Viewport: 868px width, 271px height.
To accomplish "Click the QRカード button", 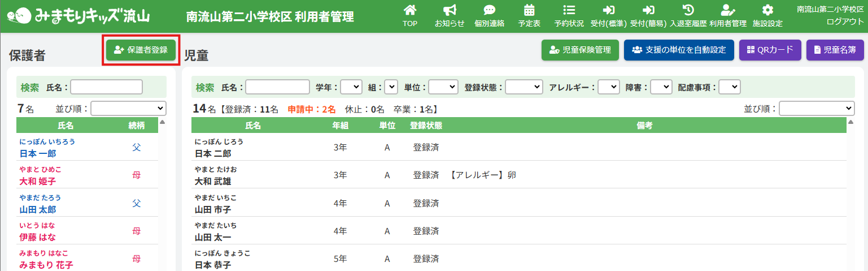I will pos(770,50).
